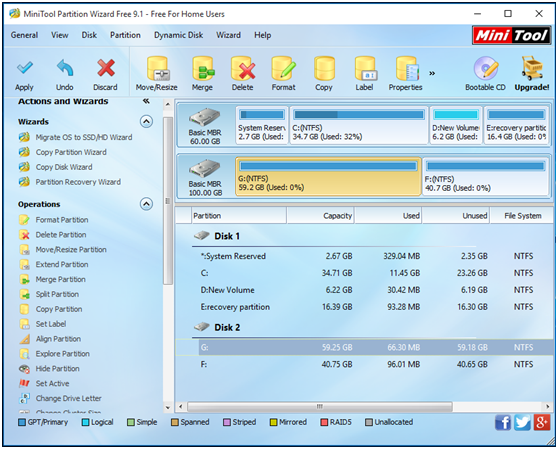Image resolution: width=558 pixels, height=449 pixels.
Task: Click the left panel scroll down arrow
Action: coord(168,407)
